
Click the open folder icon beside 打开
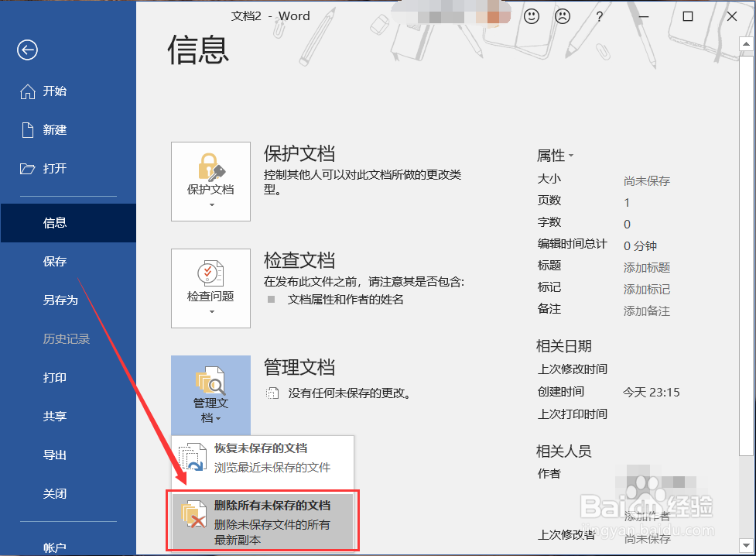(x=28, y=168)
